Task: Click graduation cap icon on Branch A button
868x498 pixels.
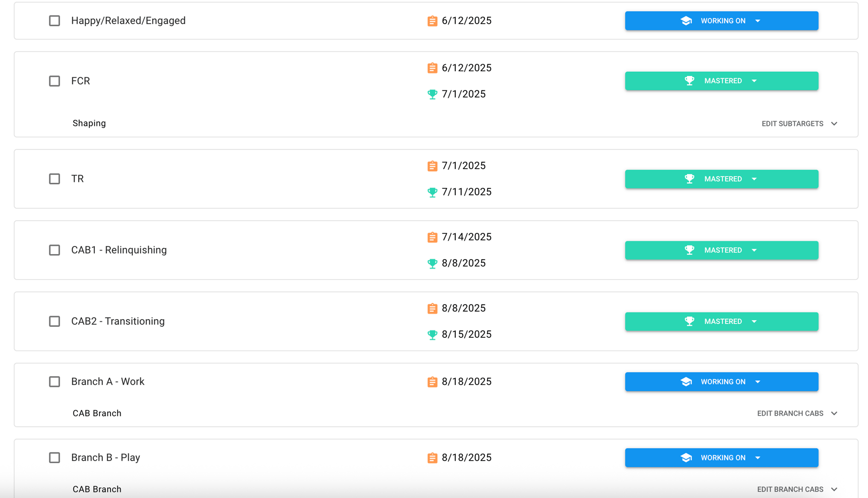Action: coord(686,382)
